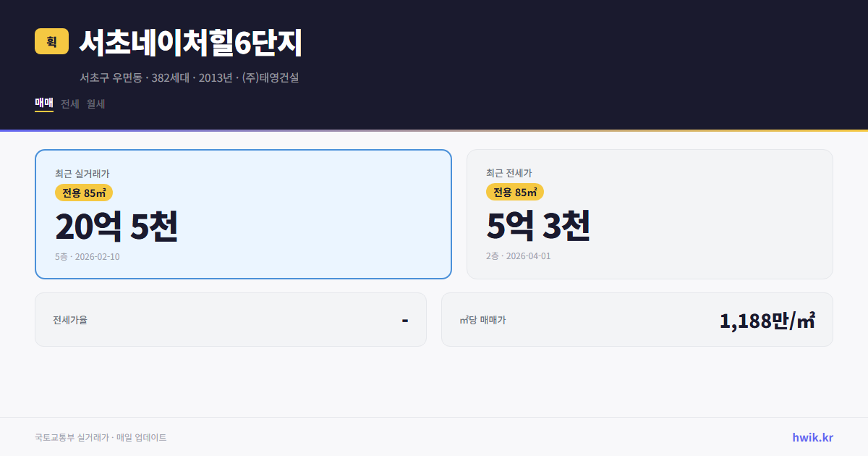The image size is (868, 456).
Task: Select the 전용 85㎡ badge on the sale card
Action: (x=84, y=193)
